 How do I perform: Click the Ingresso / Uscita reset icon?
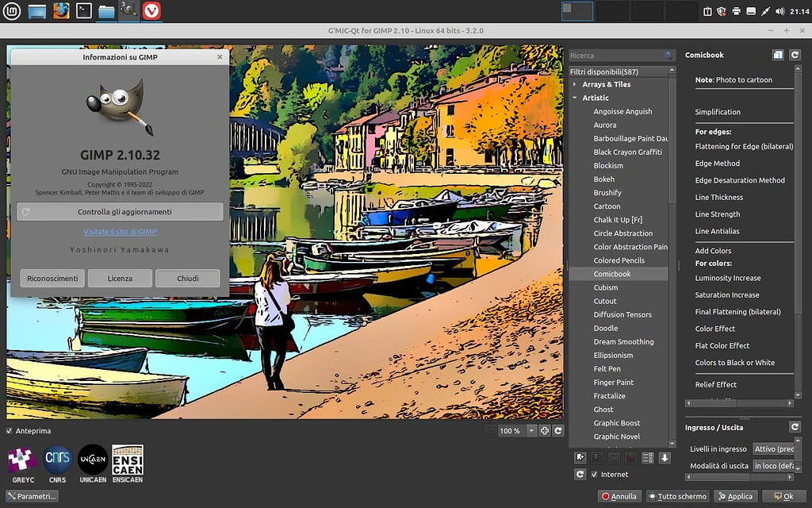(x=795, y=426)
